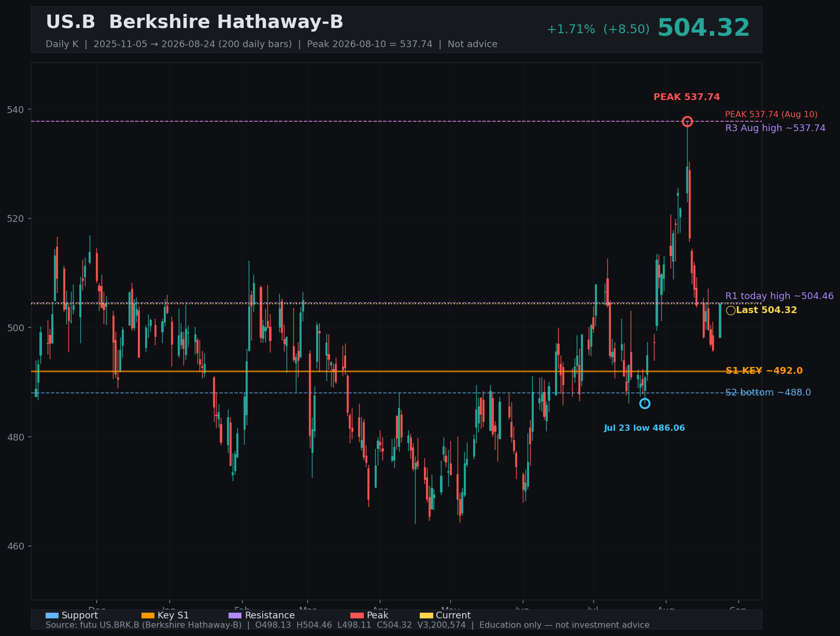Image resolution: width=840 pixels, height=636 pixels.
Task: Click the 'R3 Aug high ~537.74' label
Action: point(775,128)
